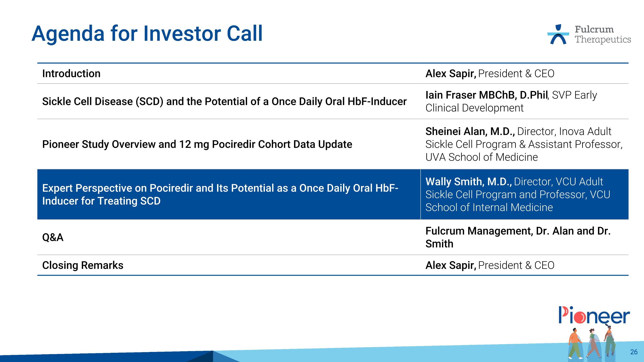Click "Fulcrum Management, Dr. Alan and Dr. Smith"
The height and width of the screenshot is (362, 644).
(518, 237)
